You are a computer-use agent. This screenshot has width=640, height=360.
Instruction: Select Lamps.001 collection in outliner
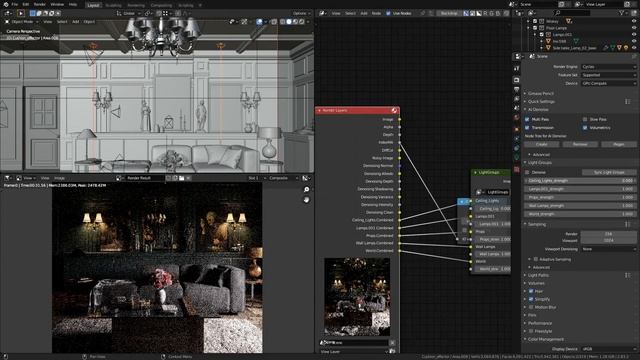(x=562, y=35)
